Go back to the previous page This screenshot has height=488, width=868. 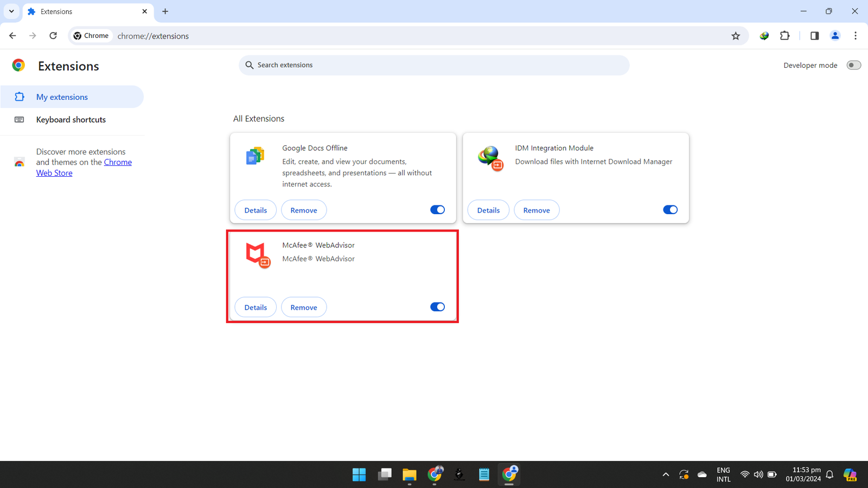tap(12, 36)
